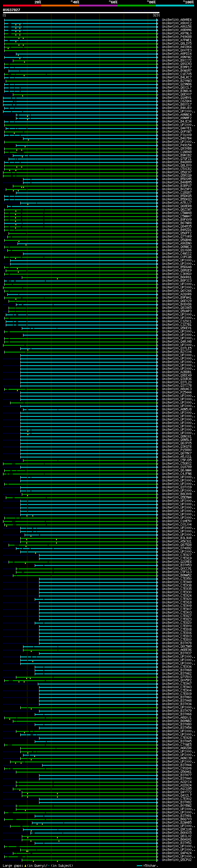Viewport: 197px width, 868px height.
Task: Open hit UniRef100_P49688
Action: coord(177,37)
